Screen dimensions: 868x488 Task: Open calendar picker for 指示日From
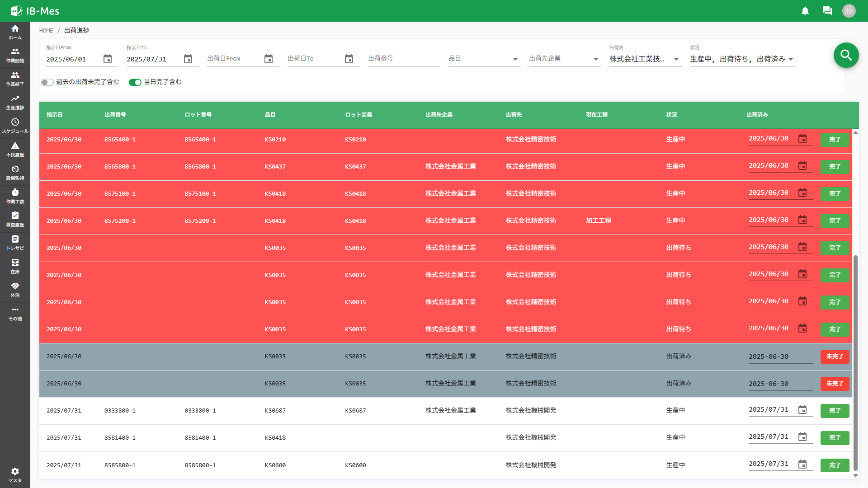pos(108,59)
